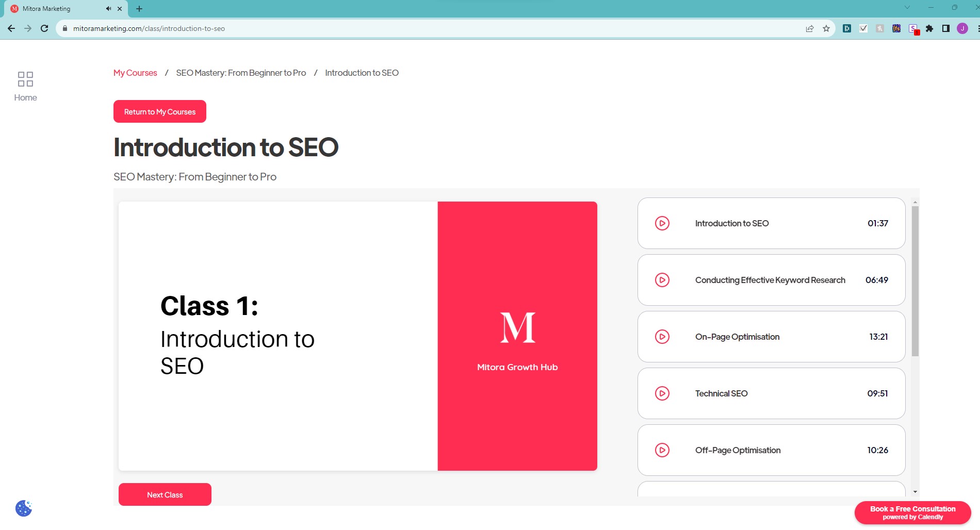The height and width of the screenshot is (530, 980).
Task: Open the browser extensions puzzle icon
Action: (x=929, y=28)
